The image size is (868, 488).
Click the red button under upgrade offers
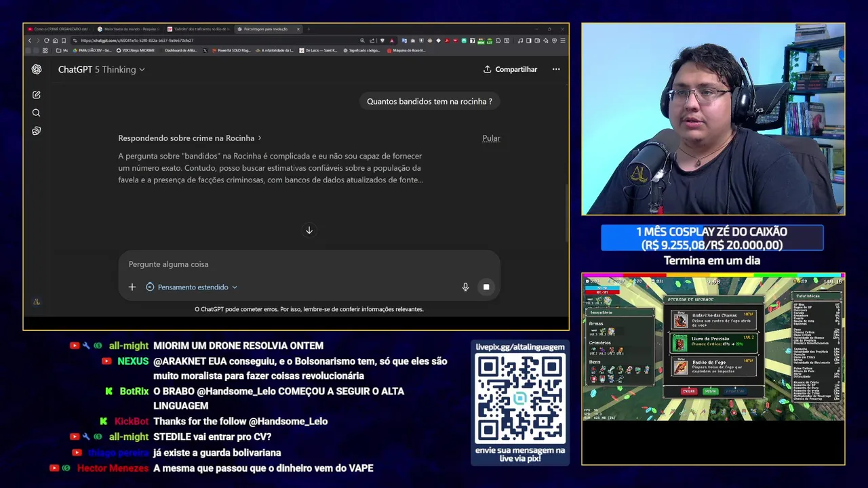pyautogui.click(x=689, y=391)
